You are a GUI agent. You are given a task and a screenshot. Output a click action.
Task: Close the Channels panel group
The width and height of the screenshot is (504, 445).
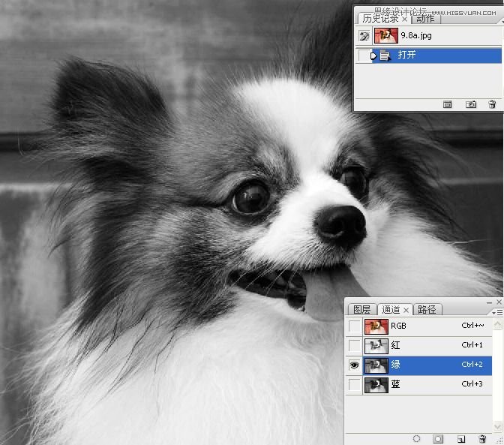point(499,302)
